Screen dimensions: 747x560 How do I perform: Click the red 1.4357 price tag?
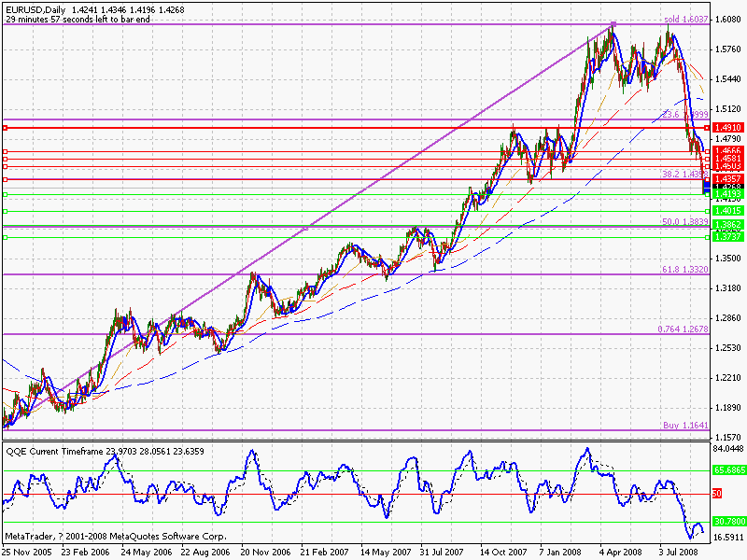[727, 179]
